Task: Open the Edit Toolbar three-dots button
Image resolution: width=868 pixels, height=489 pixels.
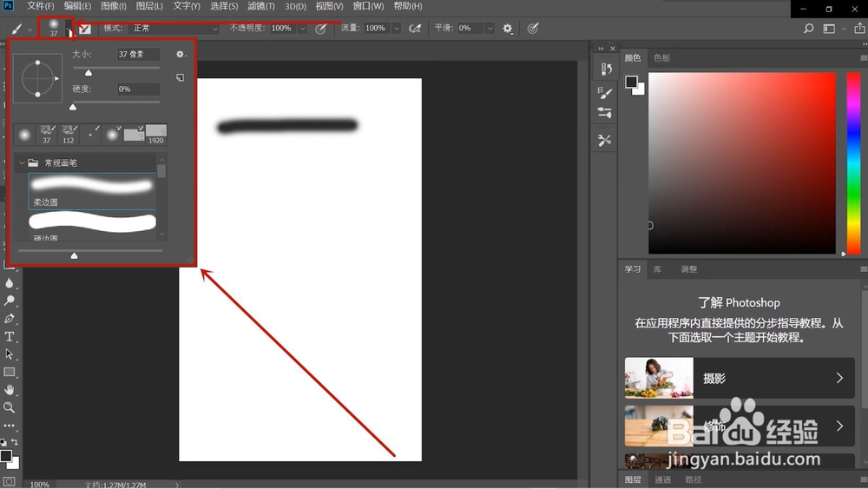Action: pyautogui.click(x=9, y=426)
